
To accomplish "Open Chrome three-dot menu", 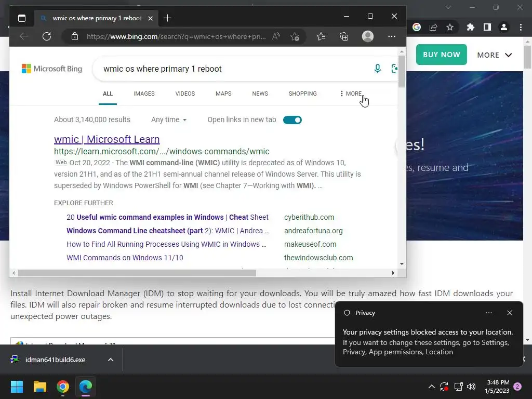I will click(521, 27).
